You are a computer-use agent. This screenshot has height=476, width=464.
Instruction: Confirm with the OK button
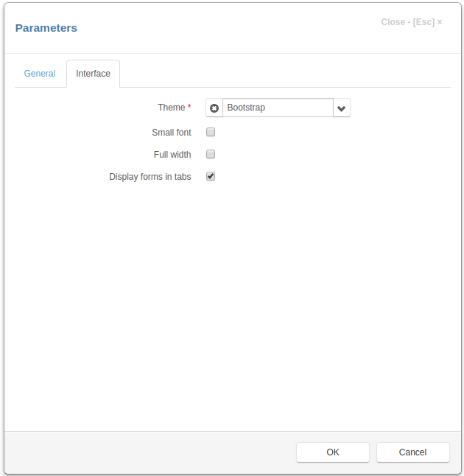pyautogui.click(x=333, y=452)
